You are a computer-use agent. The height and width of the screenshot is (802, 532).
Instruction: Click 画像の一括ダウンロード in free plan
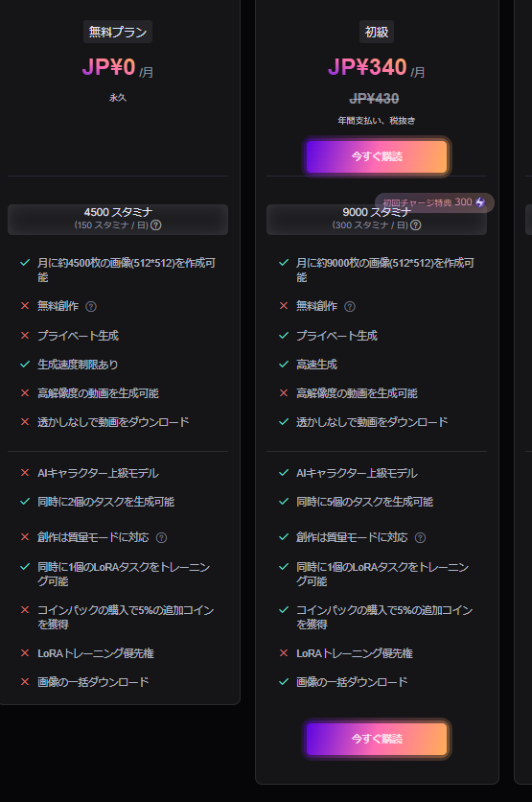coord(93,682)
